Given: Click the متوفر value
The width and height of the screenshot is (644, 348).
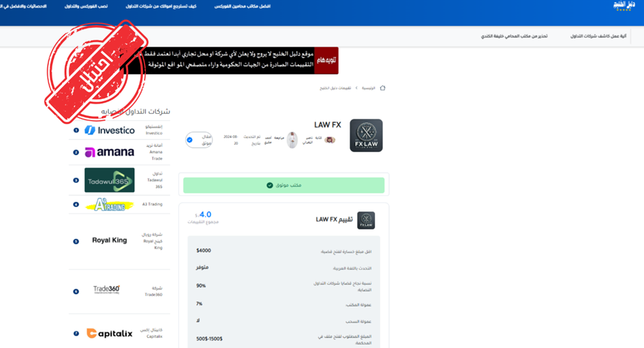Looking at the screenshot, I should [202, 267].
